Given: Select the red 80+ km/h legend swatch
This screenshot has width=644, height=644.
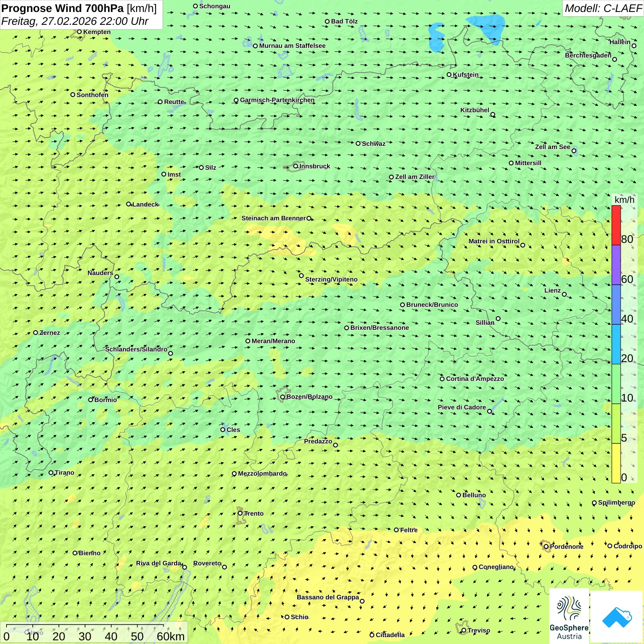Looking at the screenshot, I should pyautogui.click(x=616, y=225).
